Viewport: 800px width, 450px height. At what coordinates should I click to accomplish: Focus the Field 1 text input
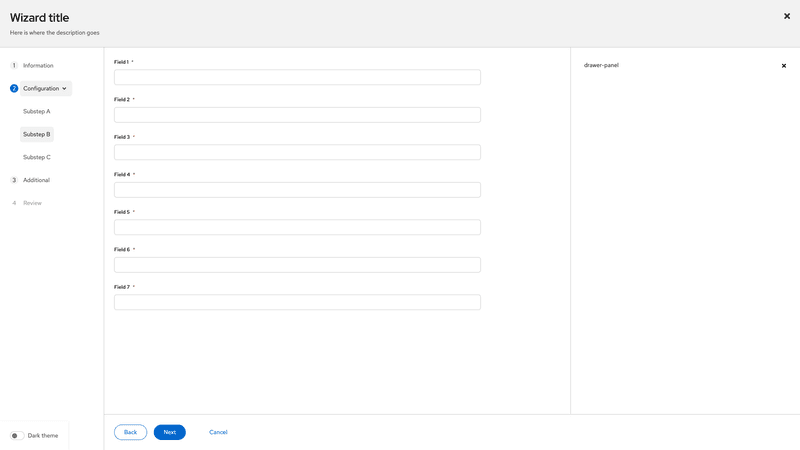point(297,77)
